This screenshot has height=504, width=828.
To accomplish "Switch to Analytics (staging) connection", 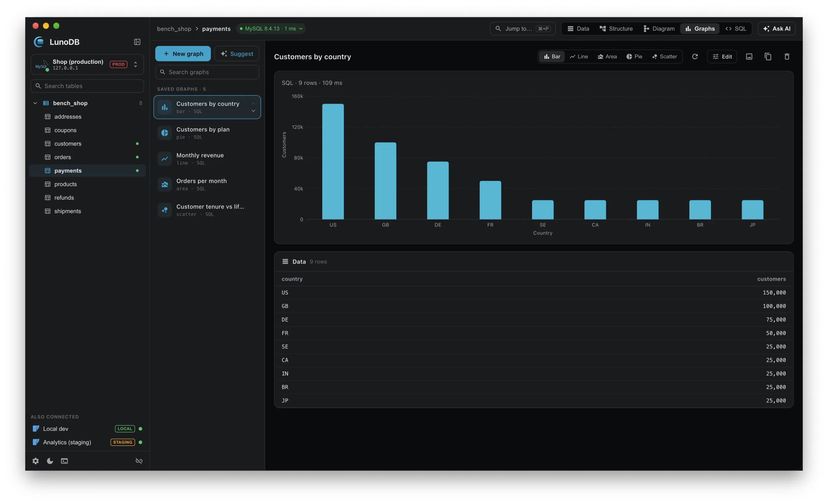I will [87, 442].
